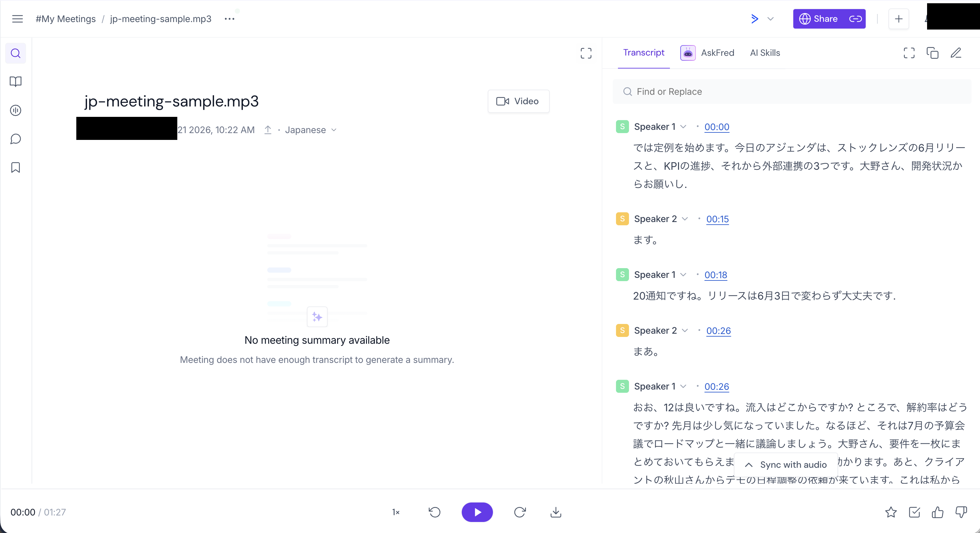This screenshot has width=980, height=533.
Task: Click the upload arrow icon beside the date
Action: tap(268, 130)
